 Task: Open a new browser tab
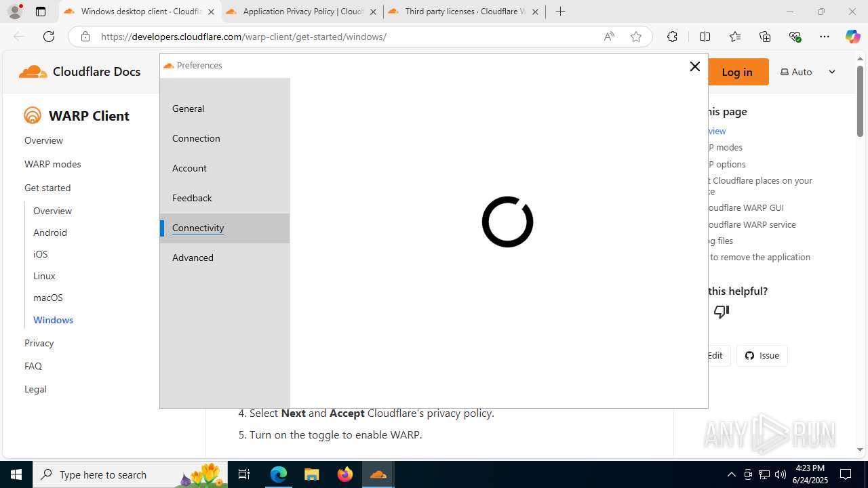[x=560, y=12]
